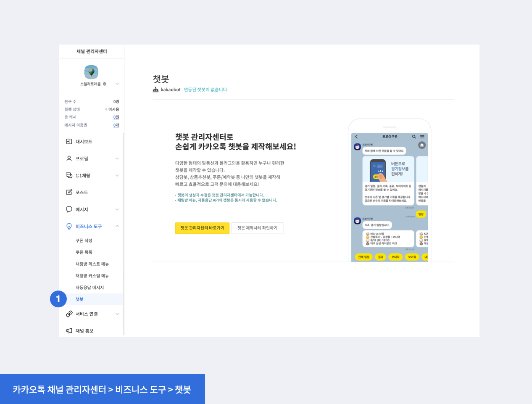Click the message bubble icon

coord(69,209)
